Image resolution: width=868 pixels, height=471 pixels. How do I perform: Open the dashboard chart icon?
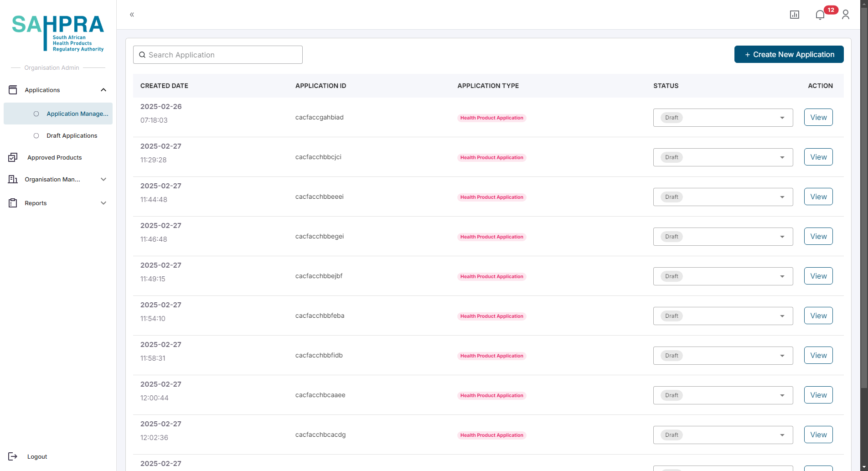tap(794, 15)
